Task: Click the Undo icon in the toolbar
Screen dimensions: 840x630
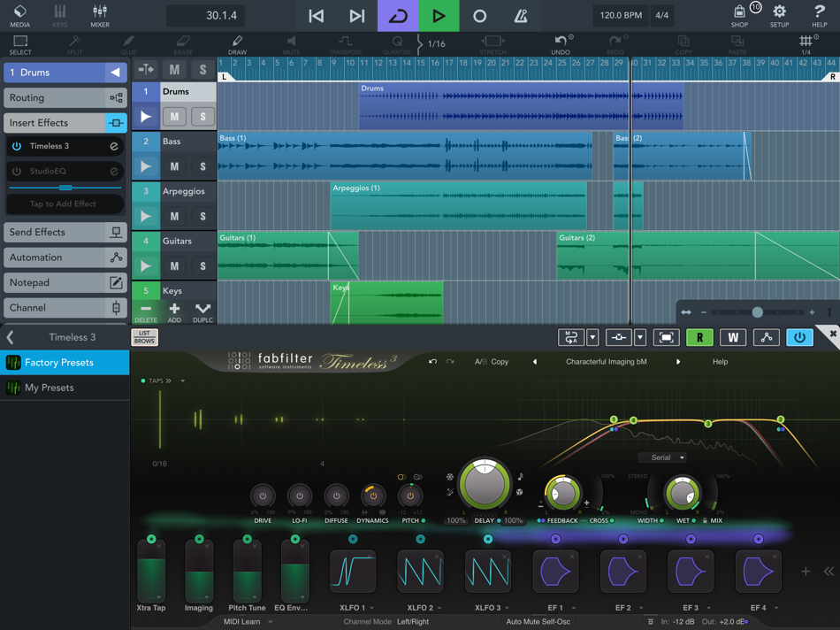Action: [561, 40]
